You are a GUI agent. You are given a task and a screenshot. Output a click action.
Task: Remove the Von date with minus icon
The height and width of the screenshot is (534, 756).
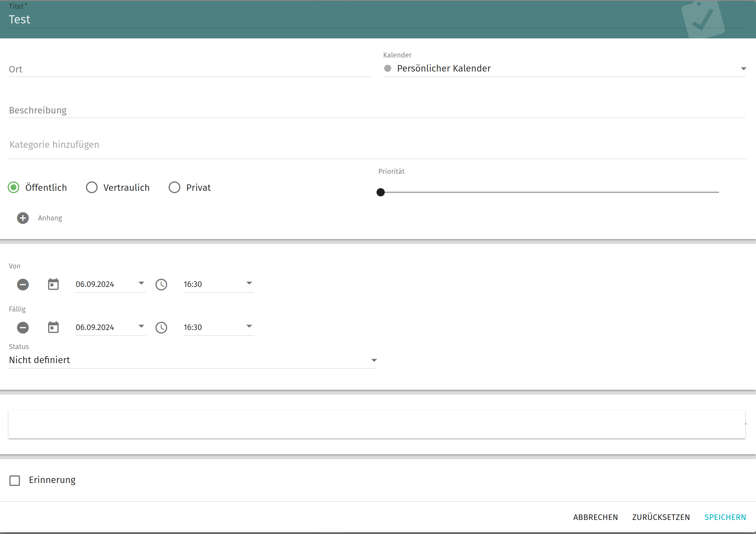click(x=23, y=285)
